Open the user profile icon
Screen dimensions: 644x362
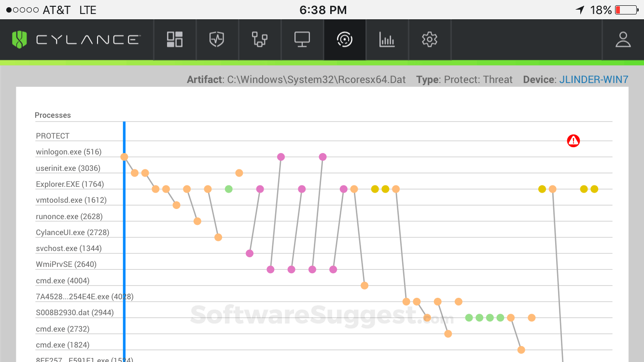623,40
